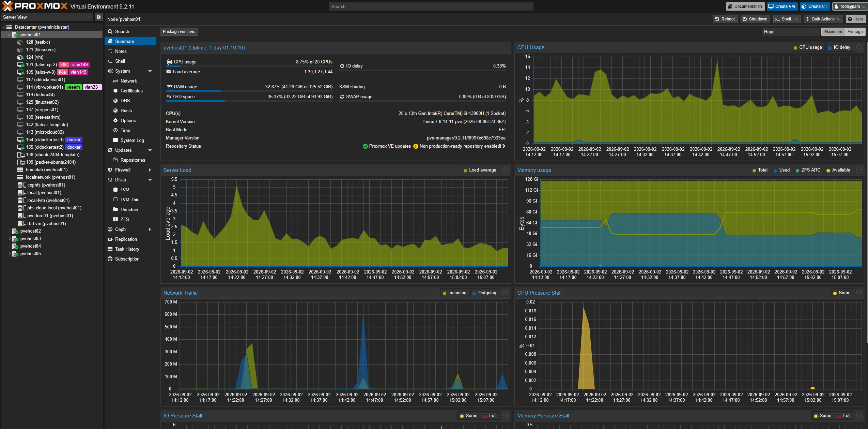Open Notes via its note icon
This screenshot has width=868, height=429.
pos(110,51)
